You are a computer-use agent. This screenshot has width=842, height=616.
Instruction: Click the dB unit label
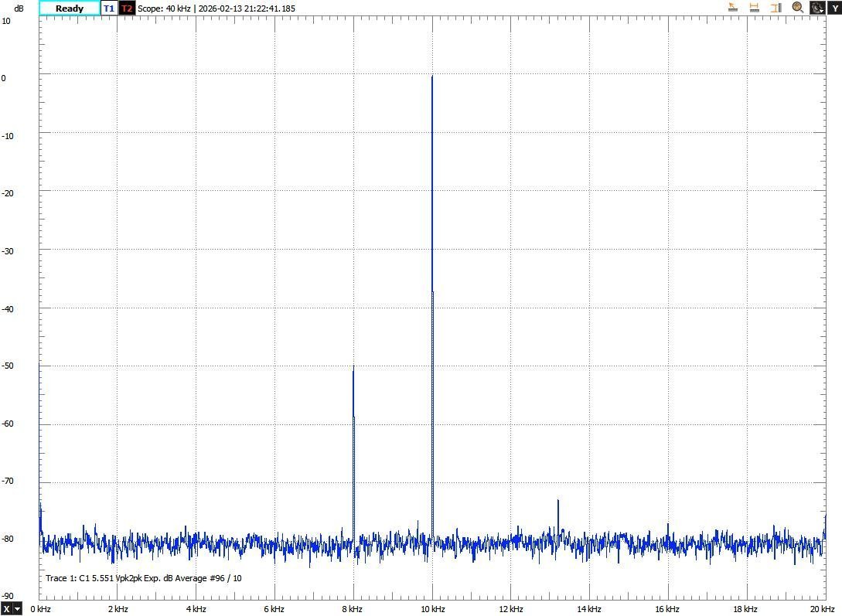(x=19, y=9)
